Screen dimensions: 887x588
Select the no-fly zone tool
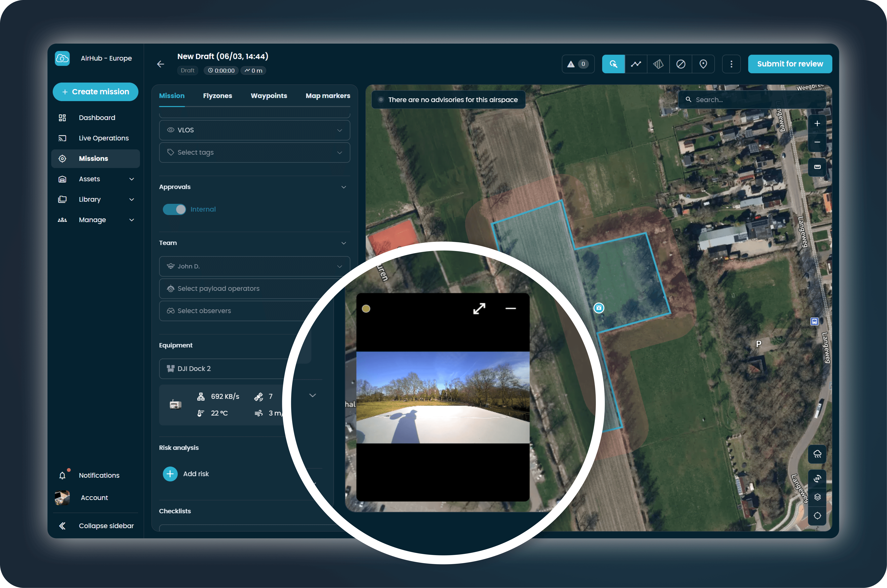pos(681,64)
